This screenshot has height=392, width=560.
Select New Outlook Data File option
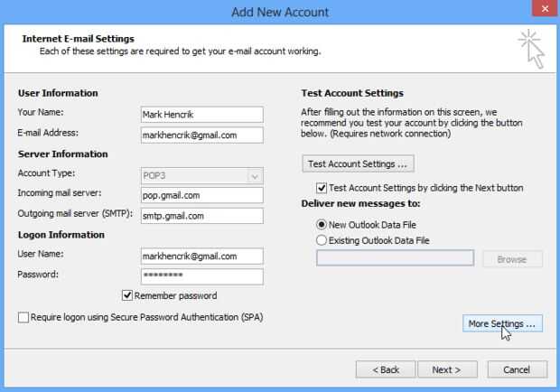click(322, 223)
